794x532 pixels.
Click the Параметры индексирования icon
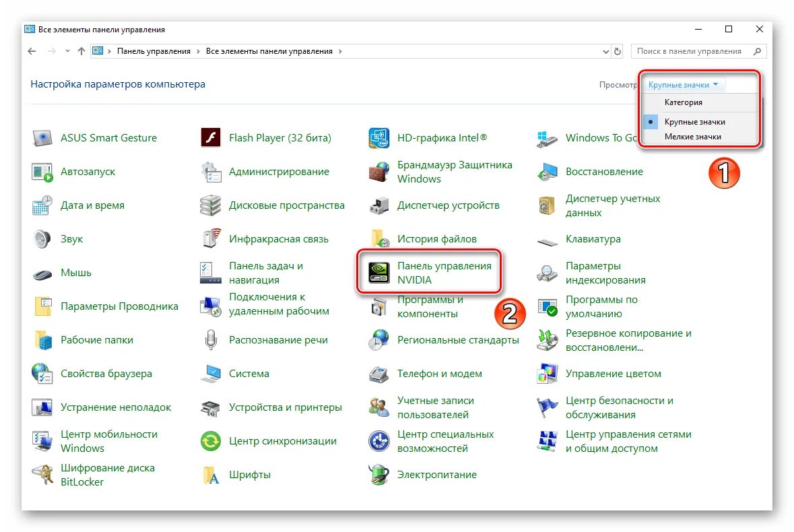pos(548,273)
